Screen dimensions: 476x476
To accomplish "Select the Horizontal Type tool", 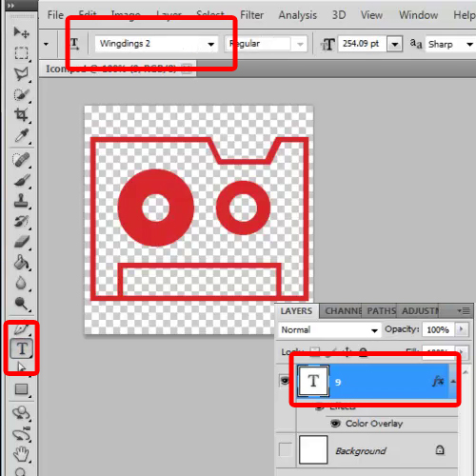I will [22, 348].
